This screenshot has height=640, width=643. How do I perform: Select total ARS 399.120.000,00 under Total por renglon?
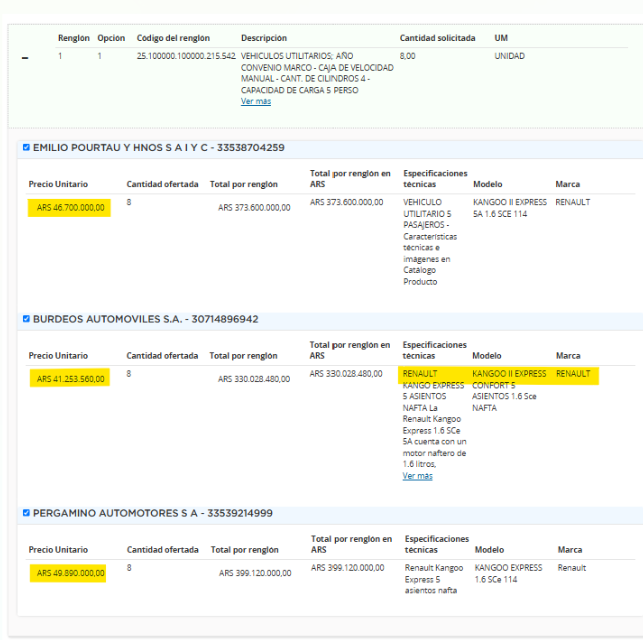click(255, 573)
